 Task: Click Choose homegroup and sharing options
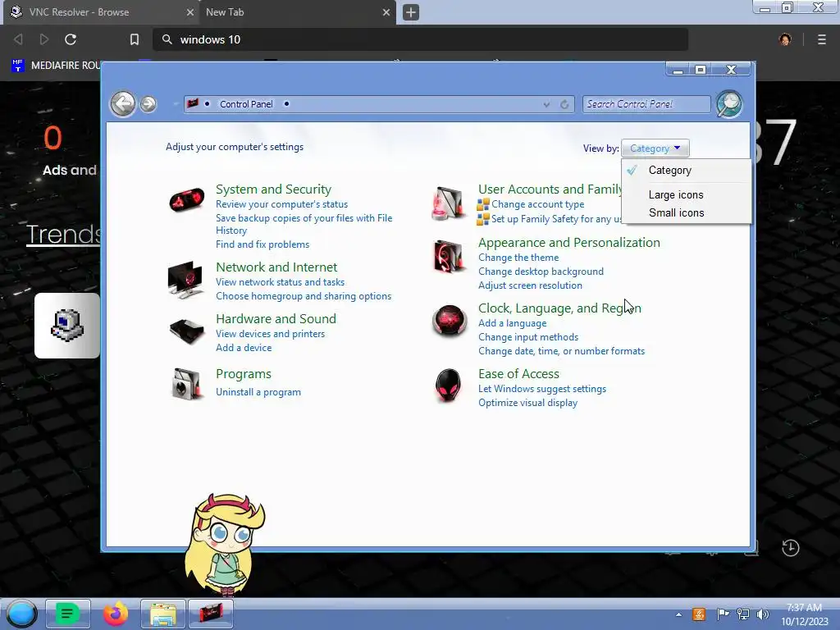click(304, 296)
